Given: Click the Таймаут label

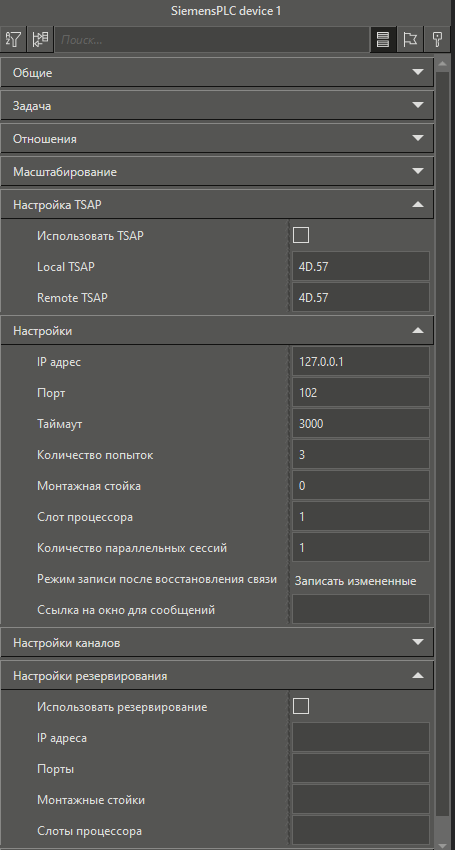Looking at the screenshot, I should point(60,424).
